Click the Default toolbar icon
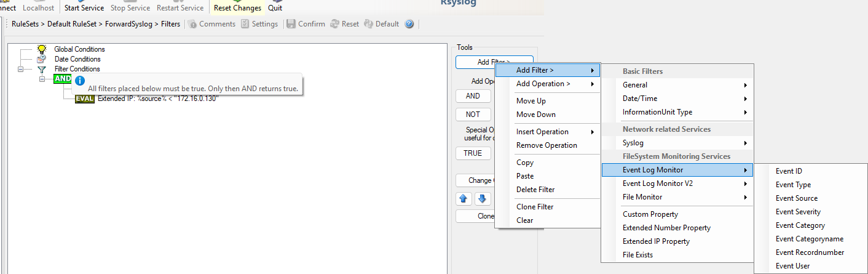The width and height of the screenshot is (868, 274). coord(368,24)
